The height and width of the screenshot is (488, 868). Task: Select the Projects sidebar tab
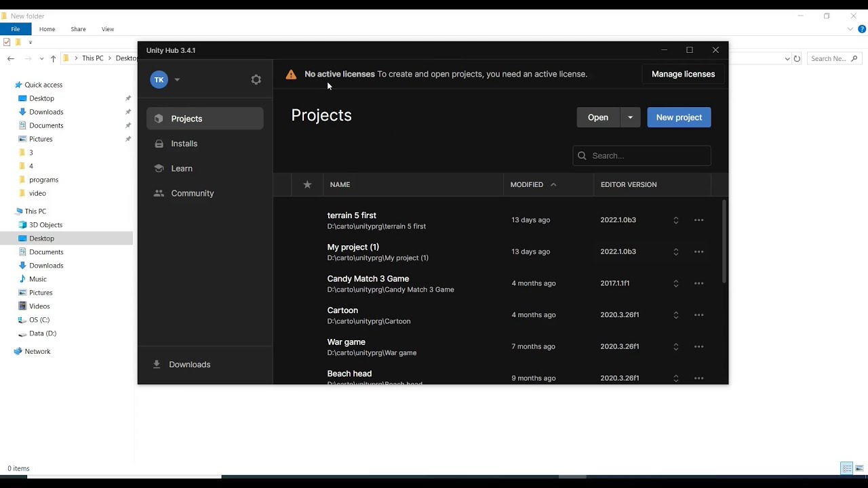(205, 119)
